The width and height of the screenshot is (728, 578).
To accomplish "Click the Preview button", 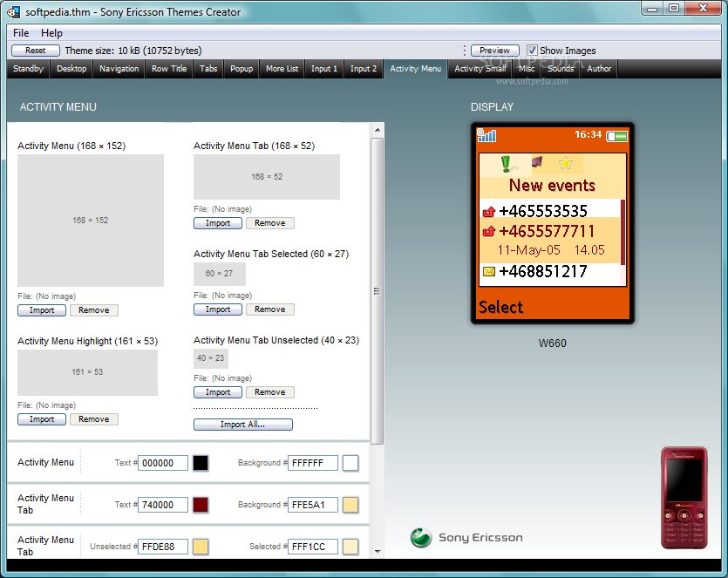I will tap(495, 51).
